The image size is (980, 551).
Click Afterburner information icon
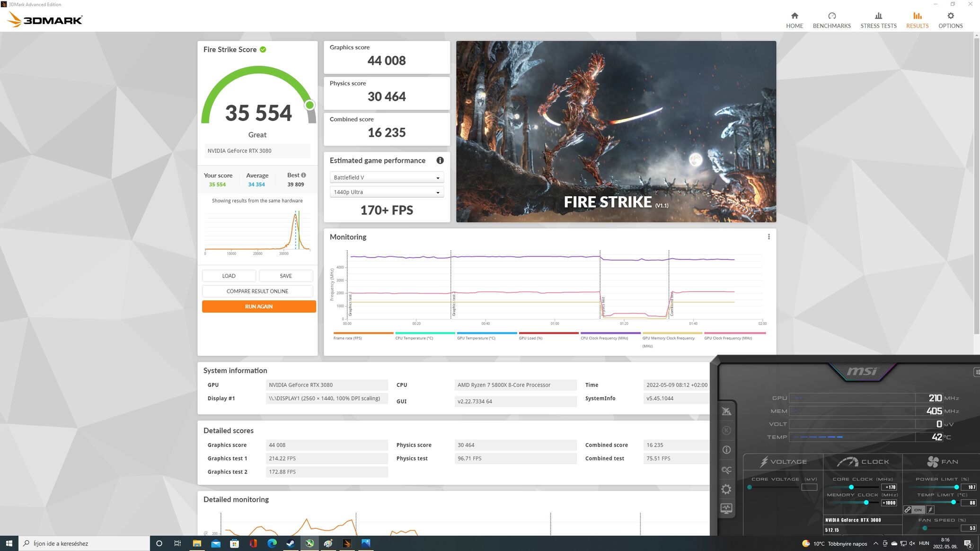[x=726, y=450]
